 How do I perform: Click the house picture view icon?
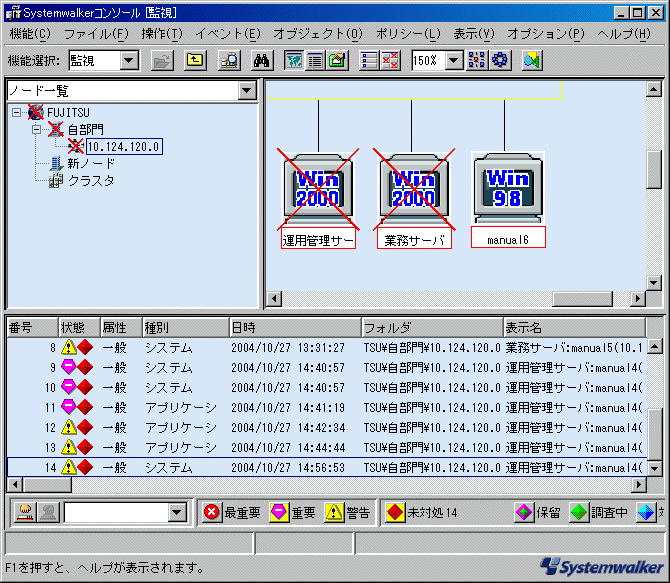pos(337,60)
